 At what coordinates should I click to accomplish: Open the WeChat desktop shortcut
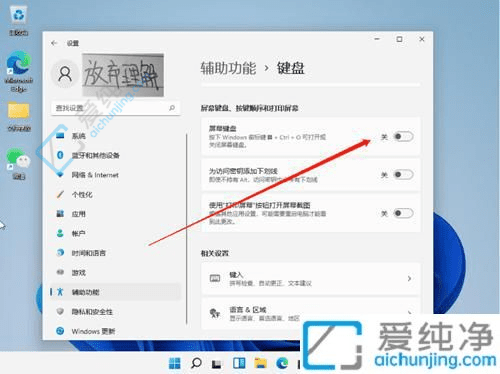(x=19, y=163)
